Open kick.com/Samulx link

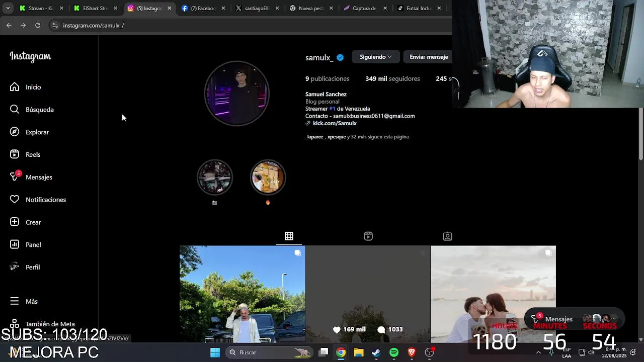pyautogui.click(x=335, y=123)
